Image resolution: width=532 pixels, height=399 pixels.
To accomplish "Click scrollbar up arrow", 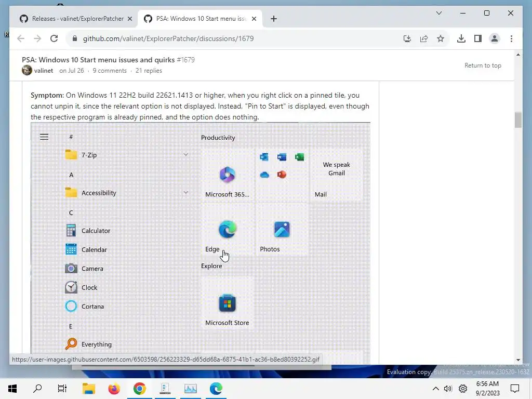I will [x=518, y=55].
